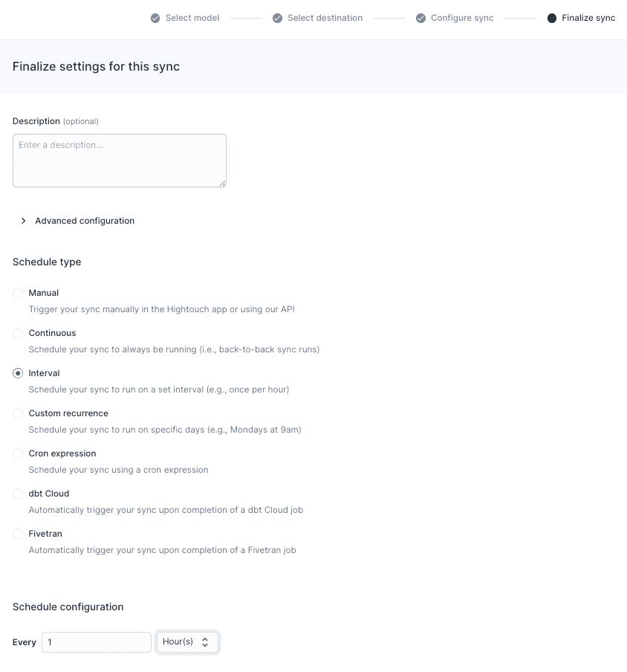This screenshot has height=672, width=627.
Task: Click the checkmark icon beside Select destination
Action: coord(277,18)
